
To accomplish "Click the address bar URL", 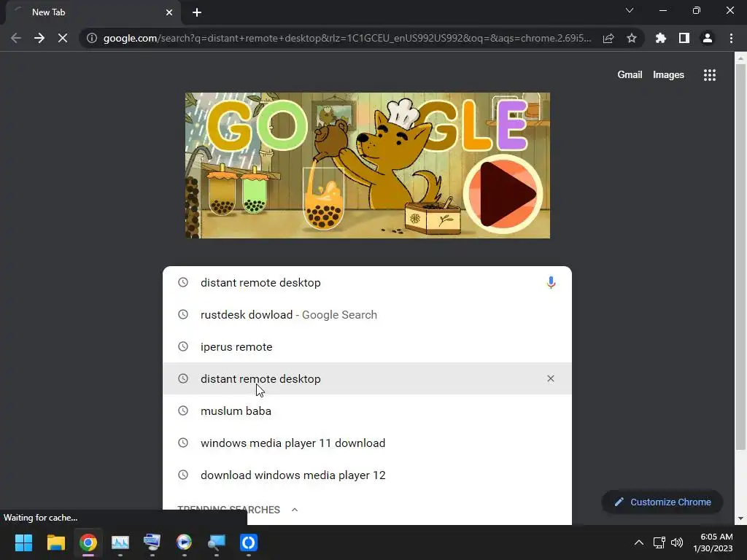I will click(x=347, y=38).
